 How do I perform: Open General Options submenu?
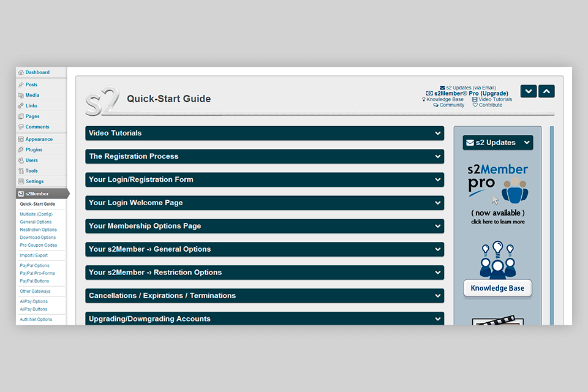(36, 222)
